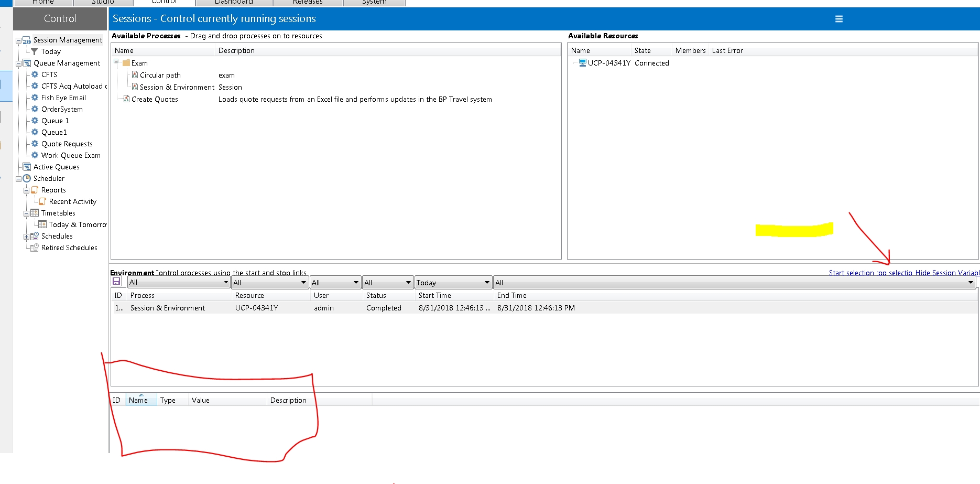
Task: Click the Today filter funnel icon
Action: 35,51
